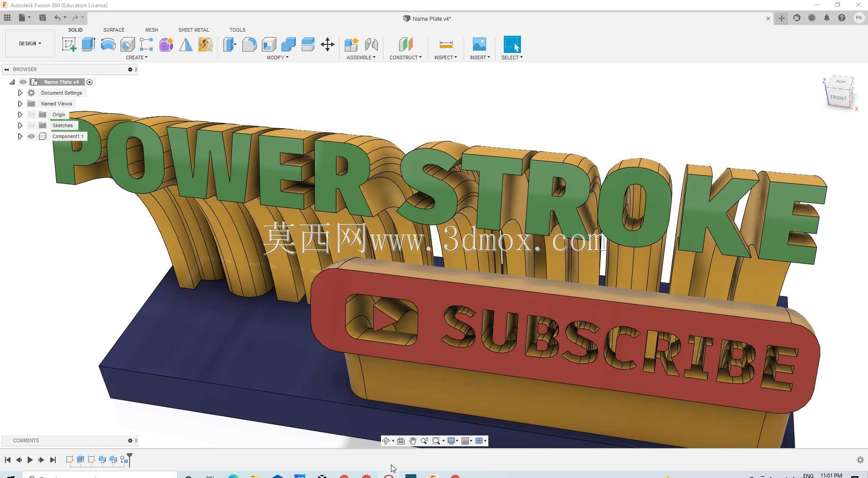Show the Sketches folder
Screen dimensions: 868x478
[31, 125]
